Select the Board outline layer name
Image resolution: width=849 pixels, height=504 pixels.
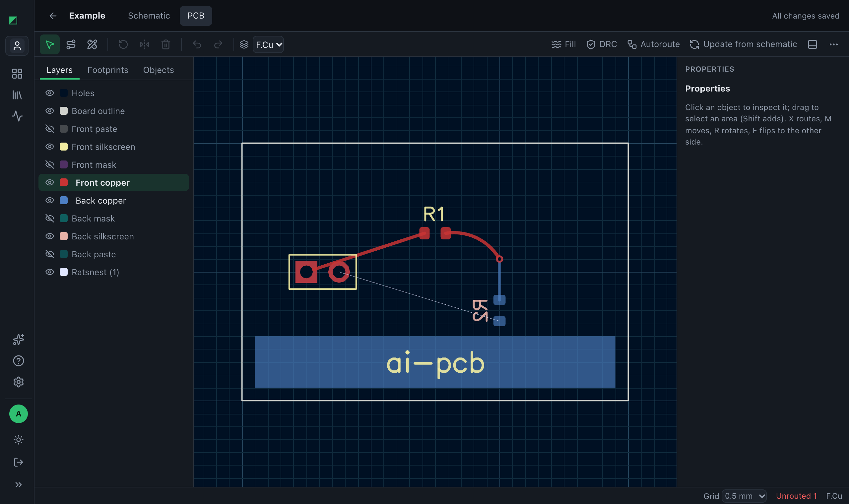98,111
